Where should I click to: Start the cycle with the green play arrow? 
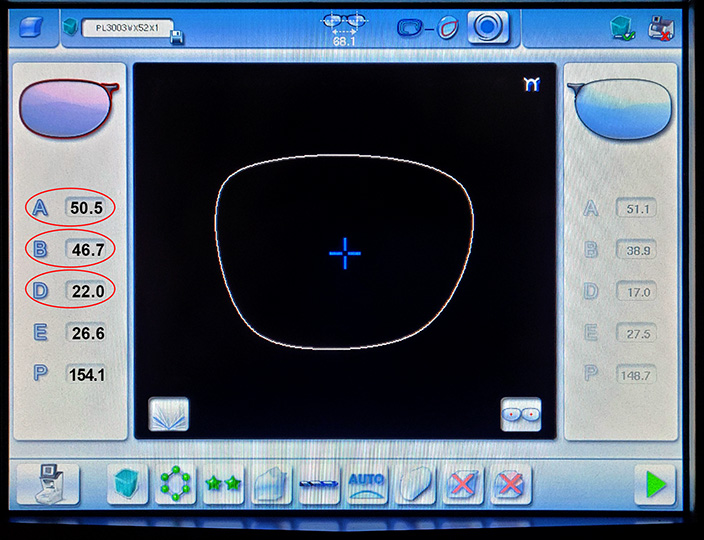pyautogui.click(x=655, y=485)
